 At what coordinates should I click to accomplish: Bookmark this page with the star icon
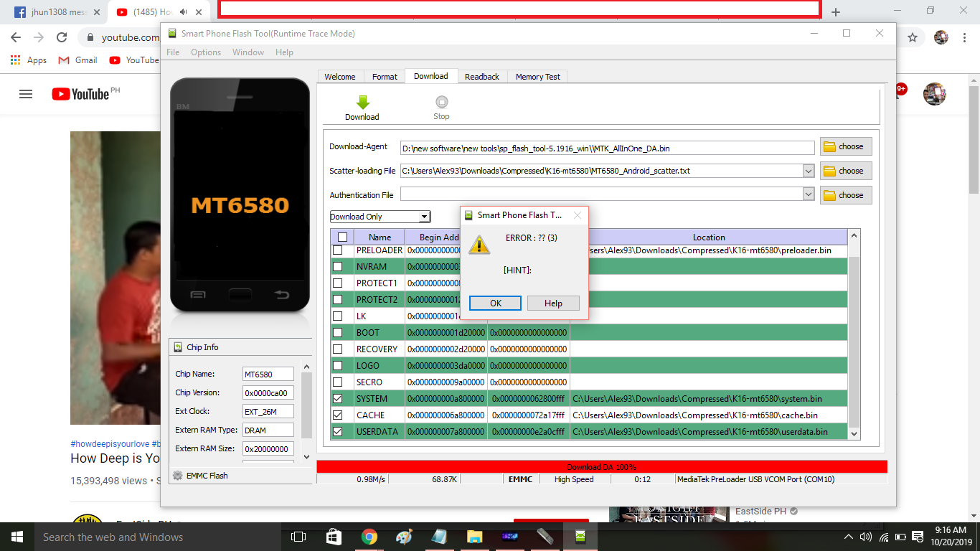pos(913,37)
